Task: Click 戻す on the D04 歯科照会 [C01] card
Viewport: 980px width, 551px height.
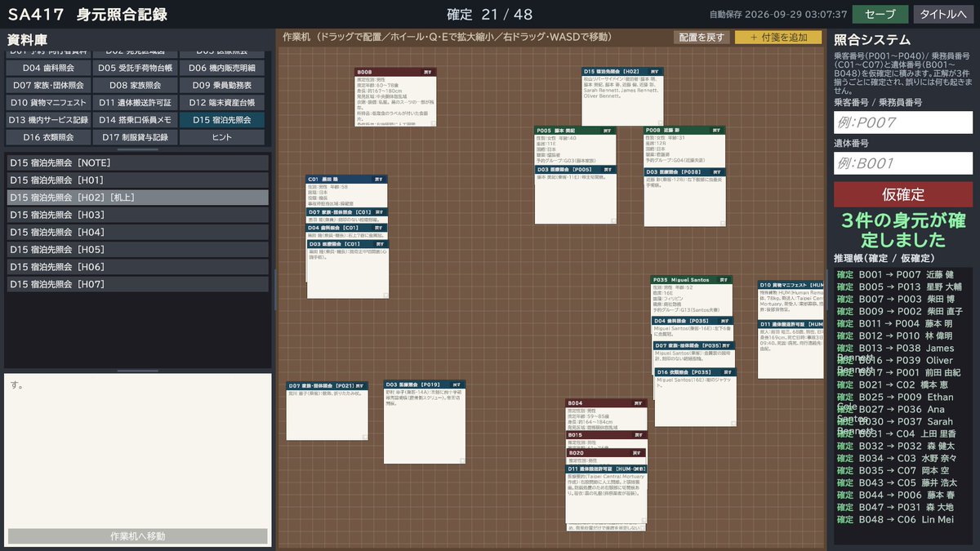Action: [x=381, y=228]
